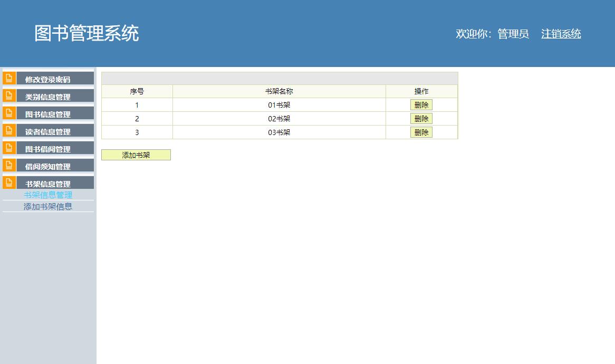Image resolution: width=615 pixels, height=364 pixels.
Task: Click the document icon beside 书架信息管理
Action: 9,183
